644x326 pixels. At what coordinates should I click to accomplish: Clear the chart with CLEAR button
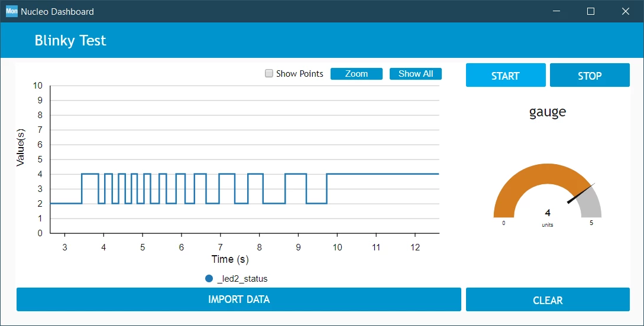point(548,300)
